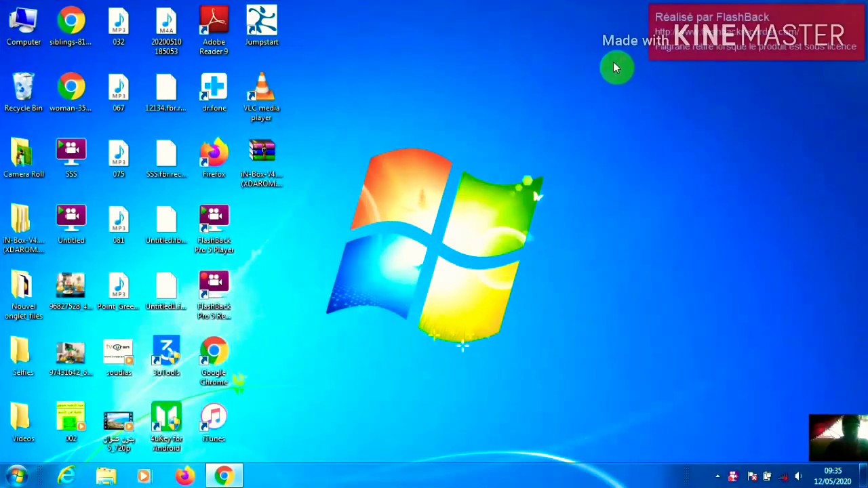Select the 20200510 185053 M4A file

point(166,32)
